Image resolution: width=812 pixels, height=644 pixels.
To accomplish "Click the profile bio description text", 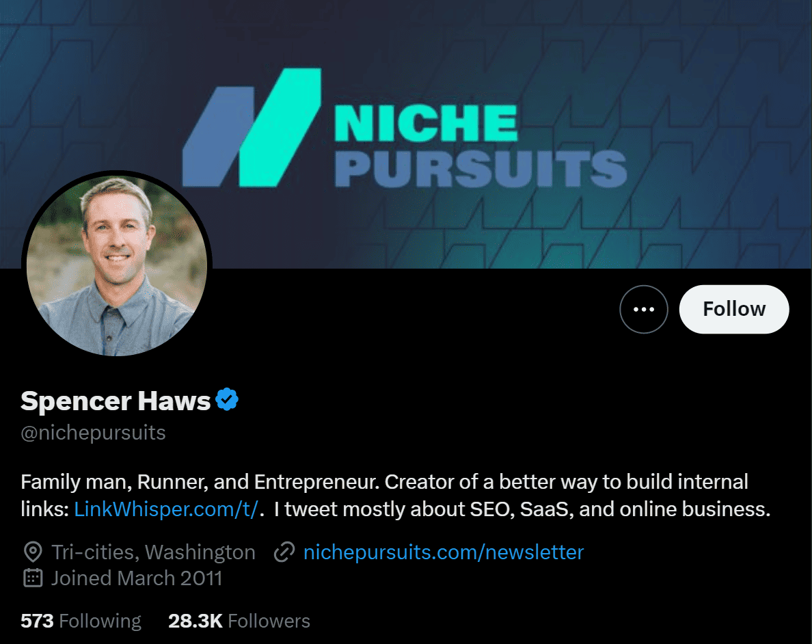I will [396, 495].
